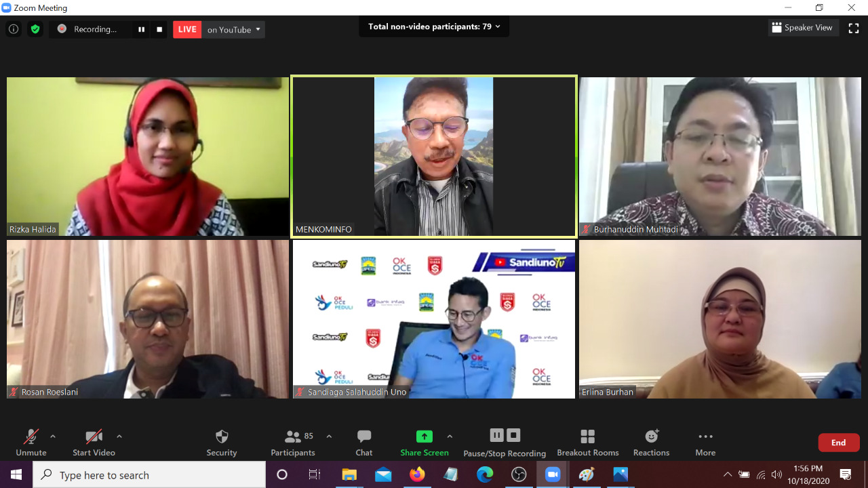Open the Reactions menu

tap(651, 443)
